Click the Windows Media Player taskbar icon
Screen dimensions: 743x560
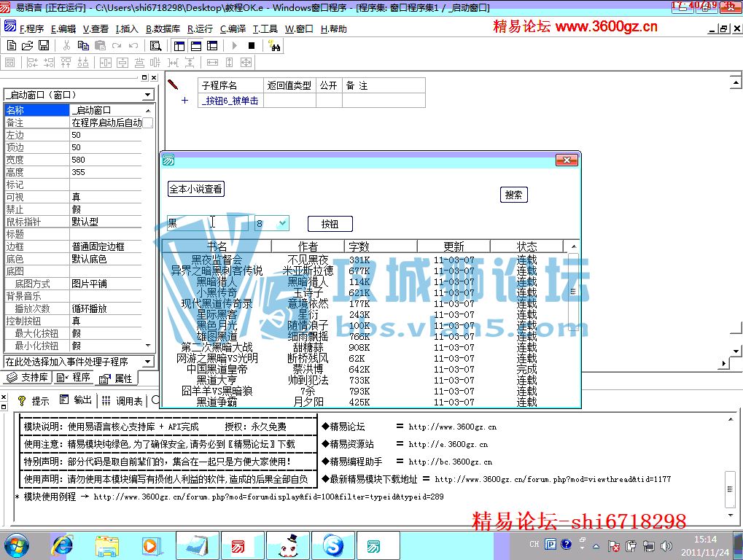152,546
